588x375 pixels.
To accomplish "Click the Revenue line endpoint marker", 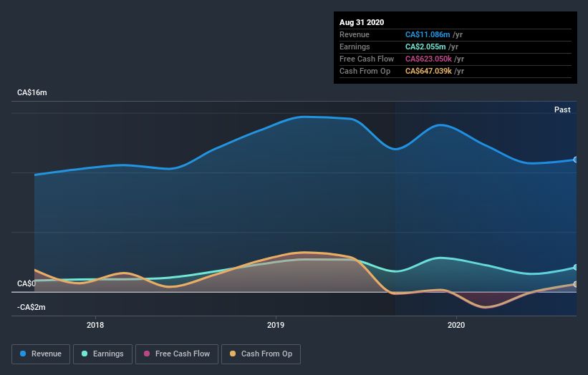I will click(576, 160).
